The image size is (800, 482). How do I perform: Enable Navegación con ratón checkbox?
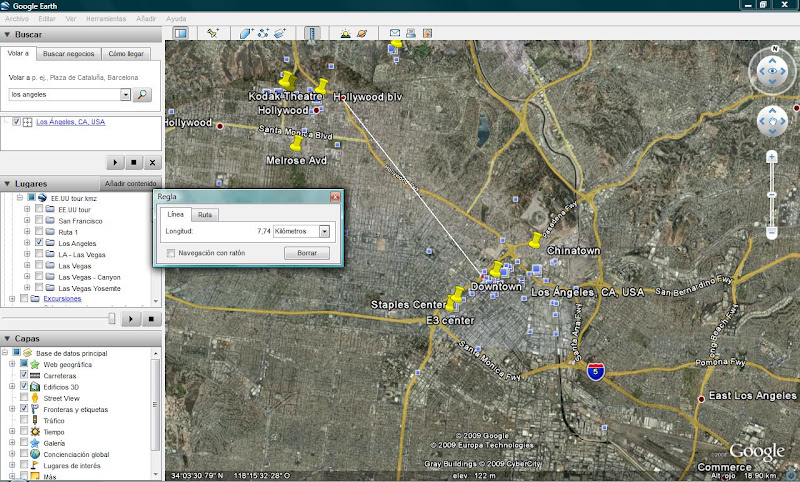(171, 253)
